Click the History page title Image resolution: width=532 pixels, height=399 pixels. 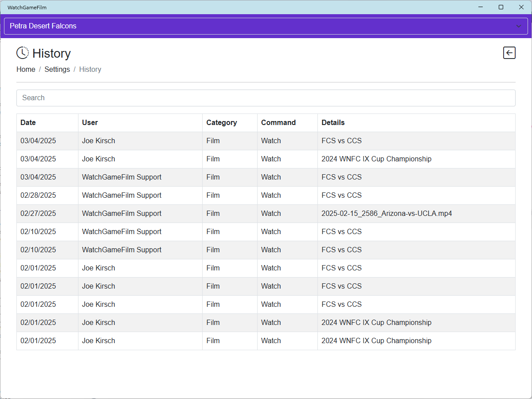click(x=51, y=53)
